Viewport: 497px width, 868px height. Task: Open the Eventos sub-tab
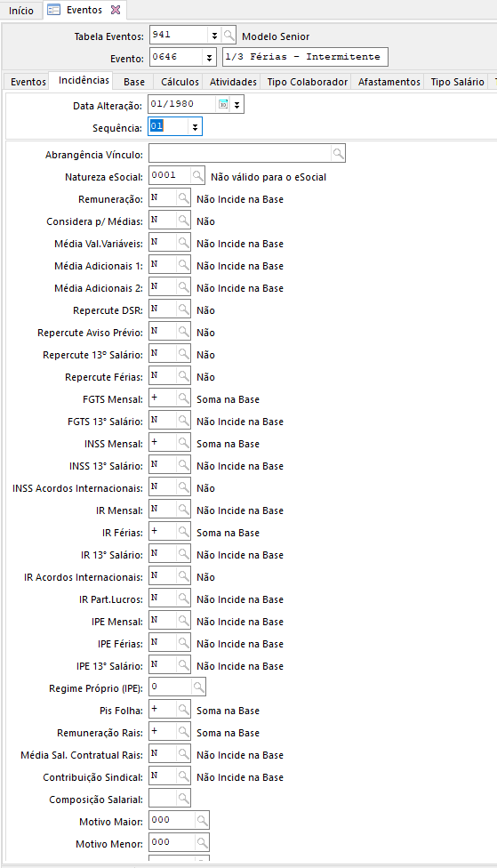(x=28, y=82)
